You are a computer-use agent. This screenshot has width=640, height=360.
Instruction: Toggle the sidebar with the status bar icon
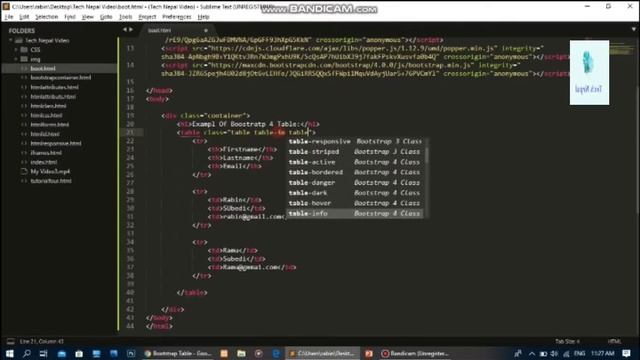[11, 341]
